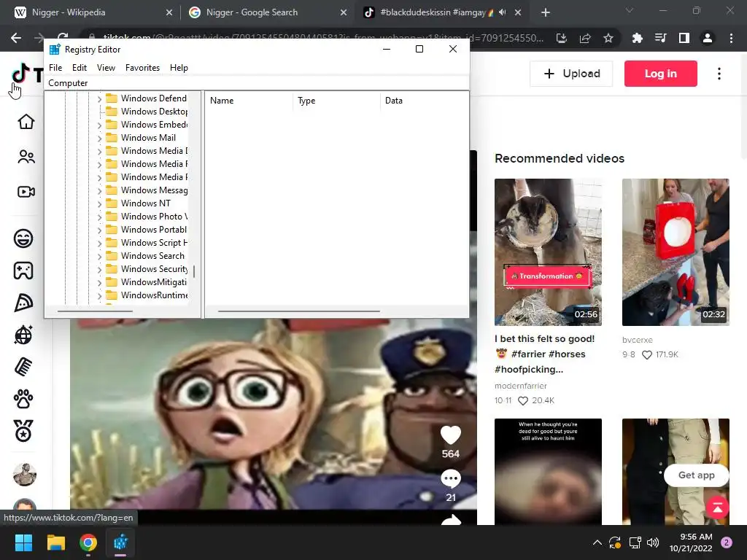Click the share page icon in address bar

coord(585,38)
